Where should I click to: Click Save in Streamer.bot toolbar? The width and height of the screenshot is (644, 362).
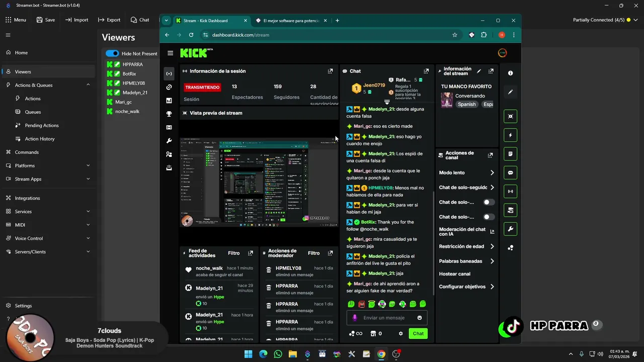pos(45,20)
